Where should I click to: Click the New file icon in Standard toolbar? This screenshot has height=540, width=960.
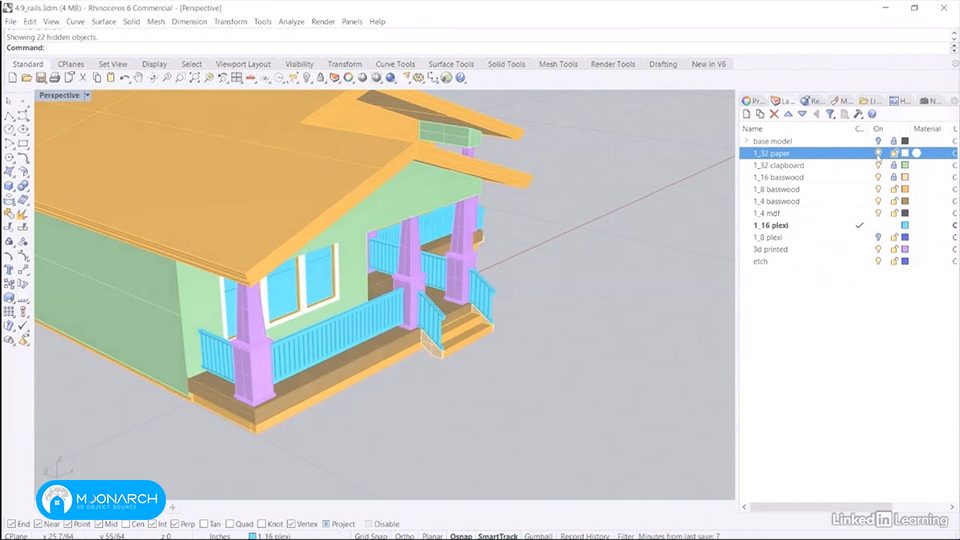(x=12, y=78)
